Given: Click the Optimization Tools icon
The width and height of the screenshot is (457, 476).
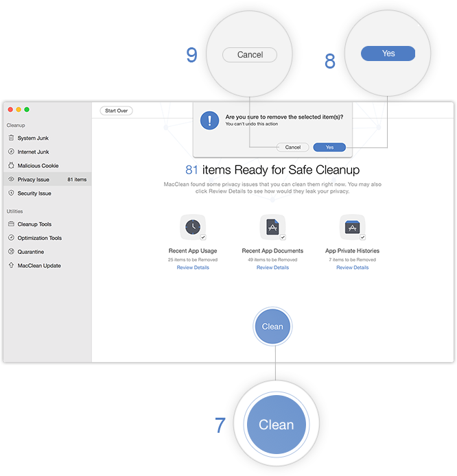Looking at the screenshot, I should click(11, 238).
